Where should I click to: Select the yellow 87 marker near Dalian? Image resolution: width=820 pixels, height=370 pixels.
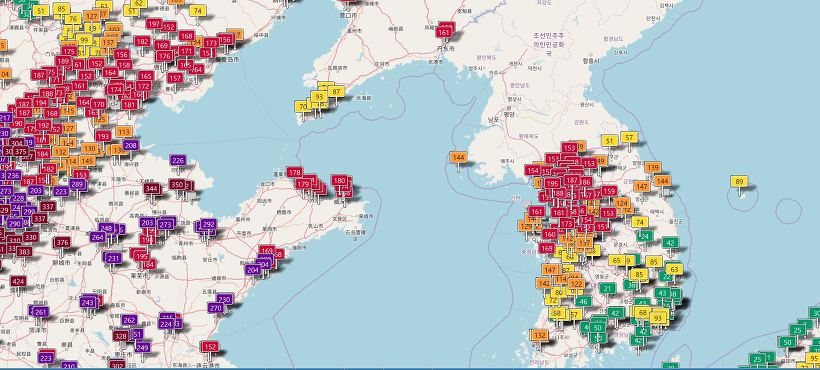coord(336,91)
